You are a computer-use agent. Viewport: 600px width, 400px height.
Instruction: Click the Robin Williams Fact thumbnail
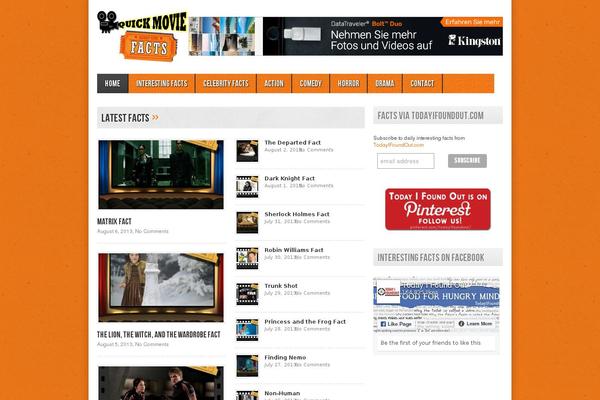[247, 258]
